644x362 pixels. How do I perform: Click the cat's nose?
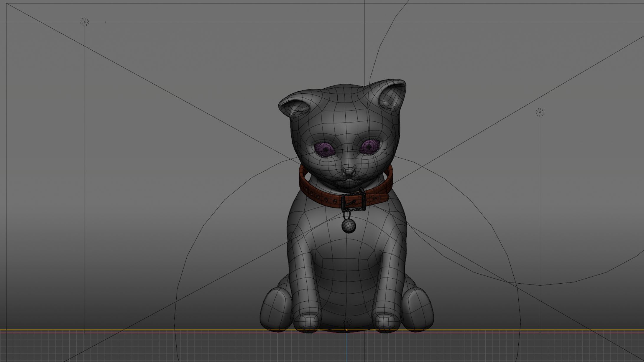tap(349, 170)
